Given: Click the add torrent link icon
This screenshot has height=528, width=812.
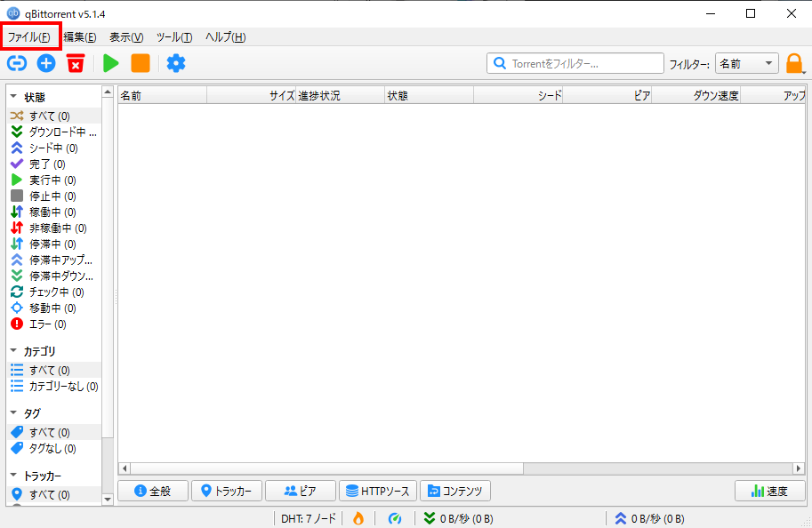Looking at the screenshot, I should [17, 63].
